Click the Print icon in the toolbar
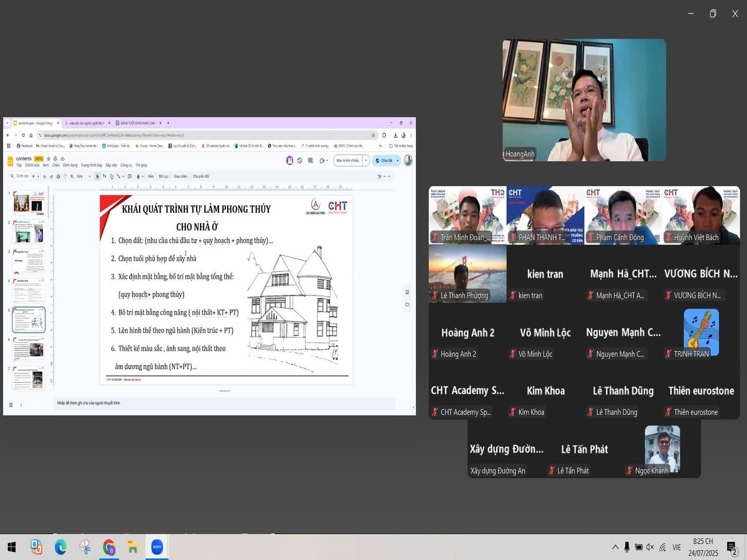This screenshot has height=560, width=747. coord(57,176)
